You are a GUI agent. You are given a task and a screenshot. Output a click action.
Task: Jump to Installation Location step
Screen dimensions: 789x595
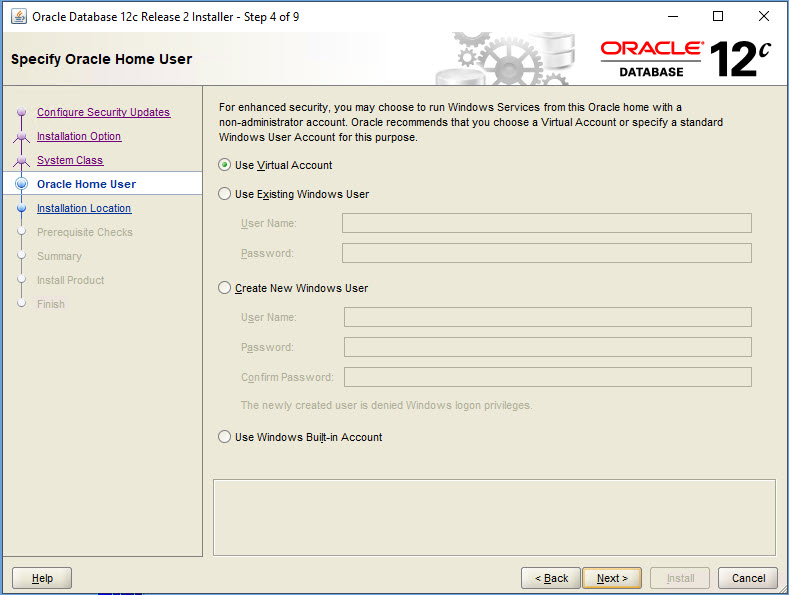[84, 208]
